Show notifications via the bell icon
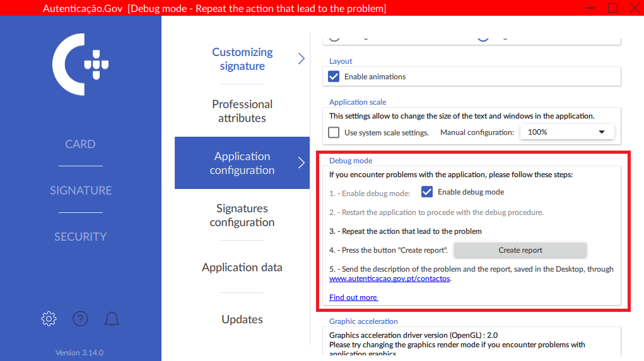Image resolution: width=644 pixels, height=361 pixels. coord(112,319)
